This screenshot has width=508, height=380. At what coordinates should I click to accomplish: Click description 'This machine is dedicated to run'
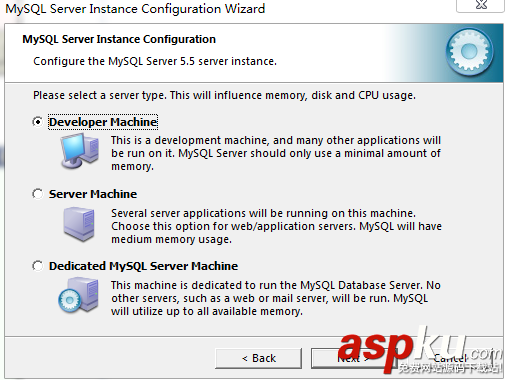(276, 298)
